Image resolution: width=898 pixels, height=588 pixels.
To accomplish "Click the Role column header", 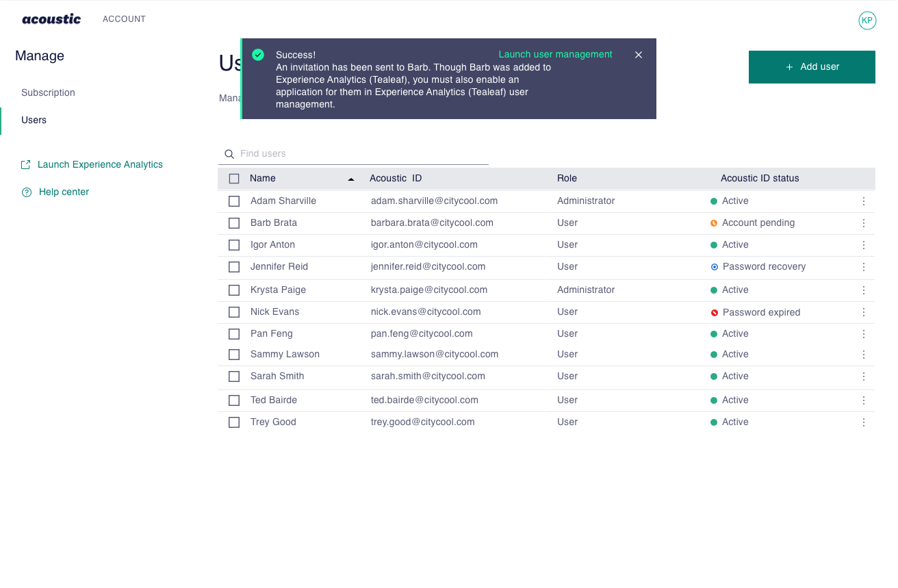I will (x=567, y=178).
